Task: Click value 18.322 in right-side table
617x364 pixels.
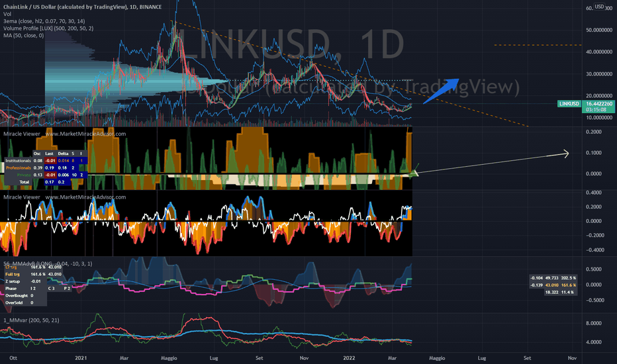Action: pyautogui.click(x=552, y=292)
